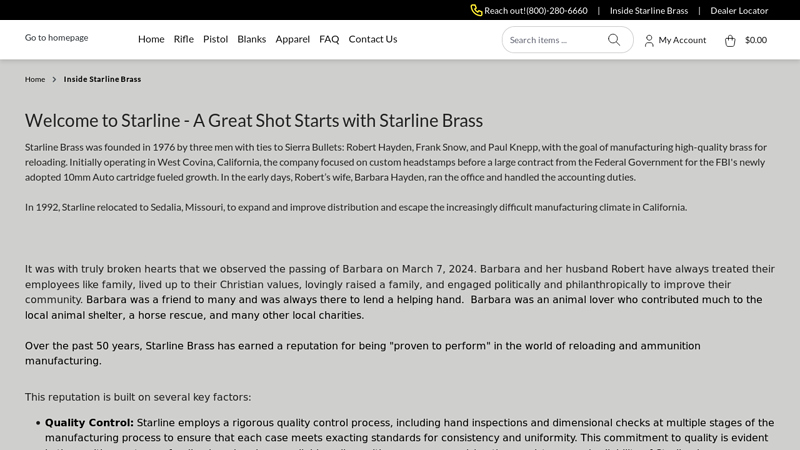Open Inside Starline Brass top link
800x450 pixels.
tap(648, 10)
